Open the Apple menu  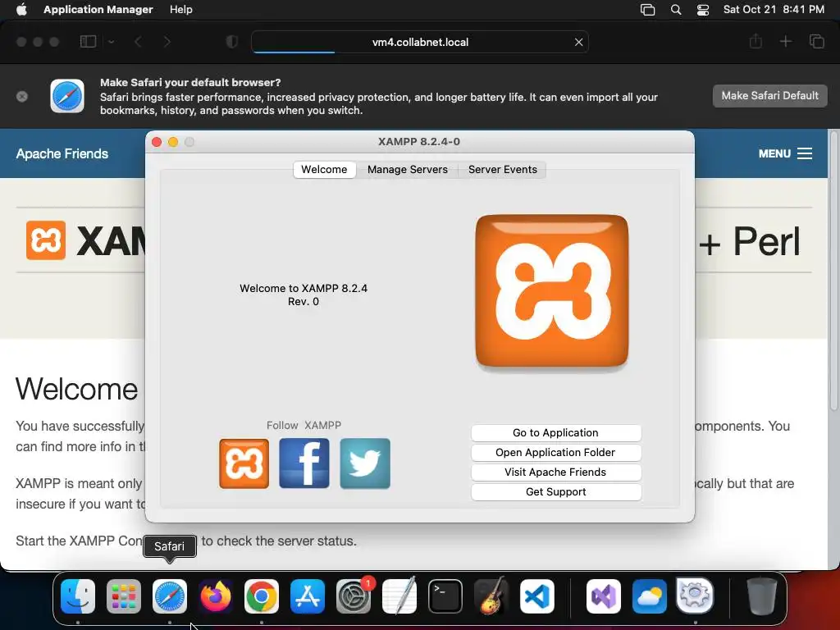21,10
